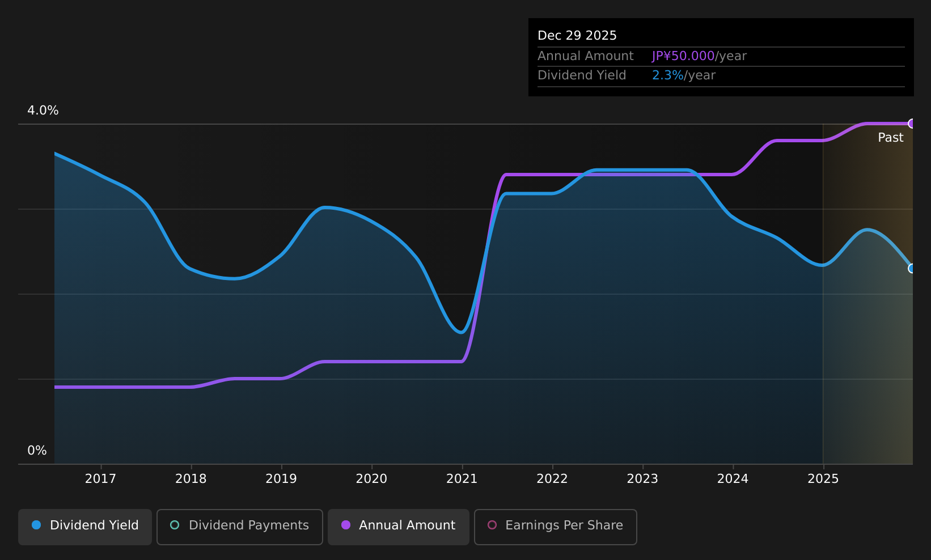The height and width of the screenshot is (560, 931).
Task: Toggle the Dividend Yield series
Action: pos(85,527)
